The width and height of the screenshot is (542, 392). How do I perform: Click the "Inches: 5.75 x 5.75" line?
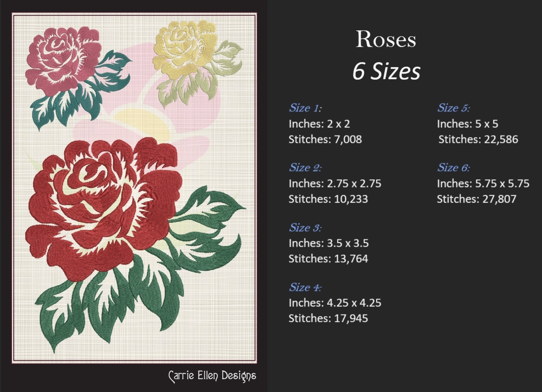483,184
